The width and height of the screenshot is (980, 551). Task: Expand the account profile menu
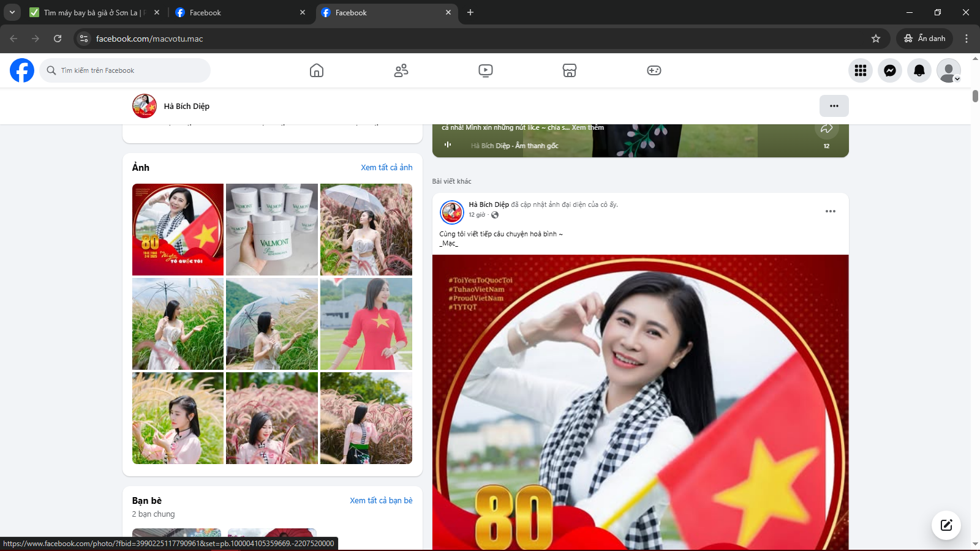pyautogui.click(x=949, y=70)
